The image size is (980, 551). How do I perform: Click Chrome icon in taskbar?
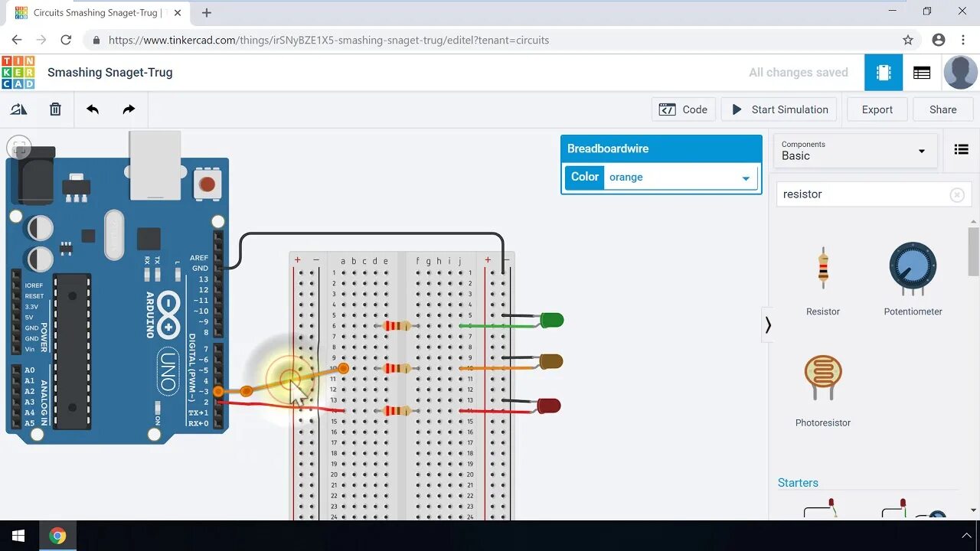click(57, 536)
